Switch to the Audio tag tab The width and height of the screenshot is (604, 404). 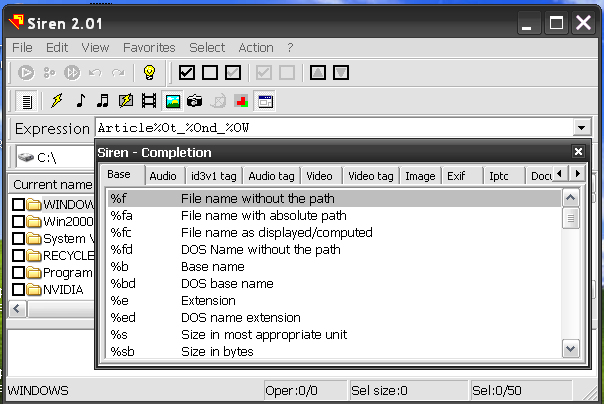click(x=271, y=176)
